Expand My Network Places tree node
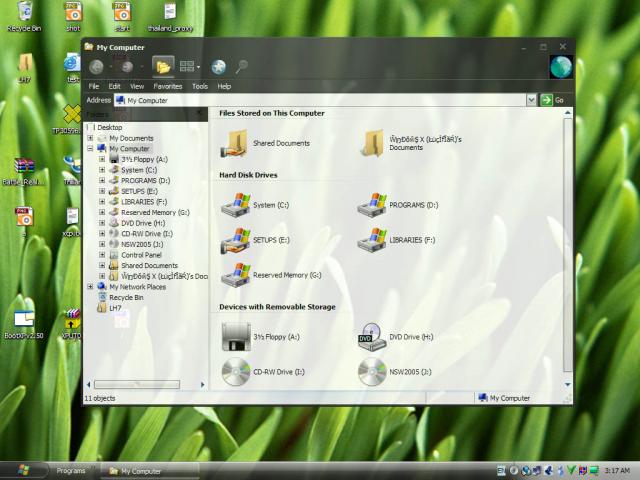 pos(90,287)
